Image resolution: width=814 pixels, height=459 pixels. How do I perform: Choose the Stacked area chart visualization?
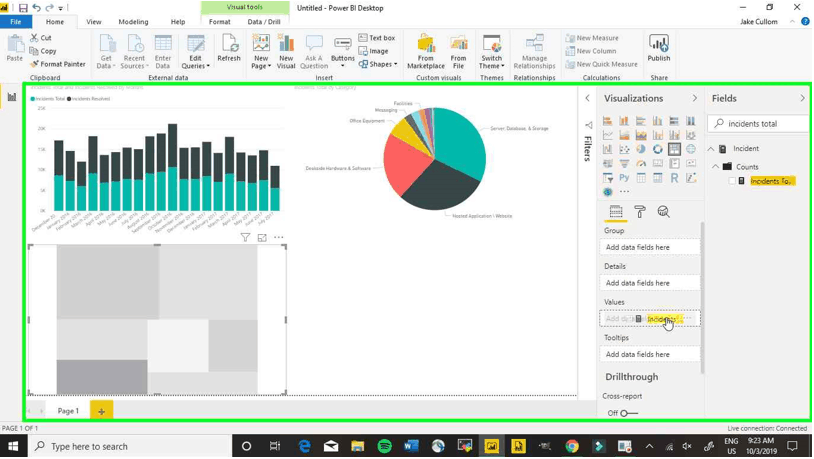tap(641, 135)
